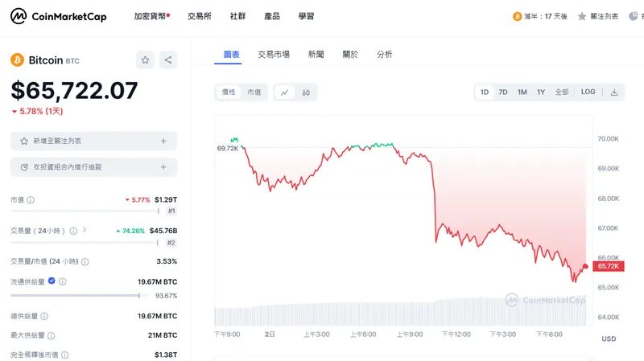Select the 價格 chart toggle
644x361 pixels.
click(229, 92)
